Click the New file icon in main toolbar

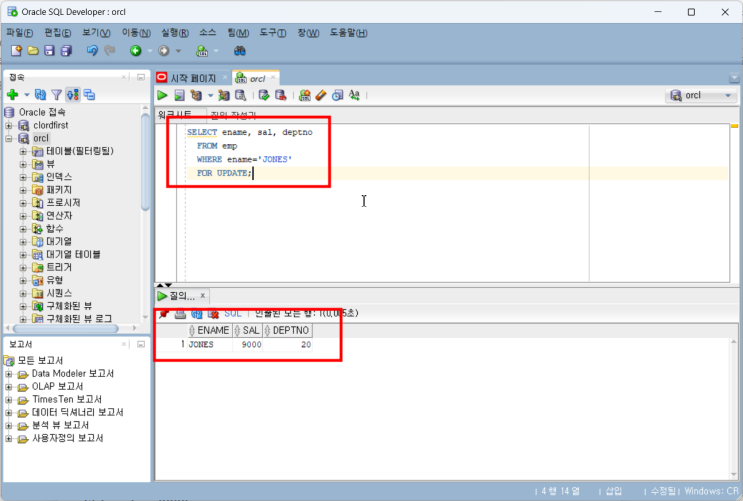coord(17,51)
